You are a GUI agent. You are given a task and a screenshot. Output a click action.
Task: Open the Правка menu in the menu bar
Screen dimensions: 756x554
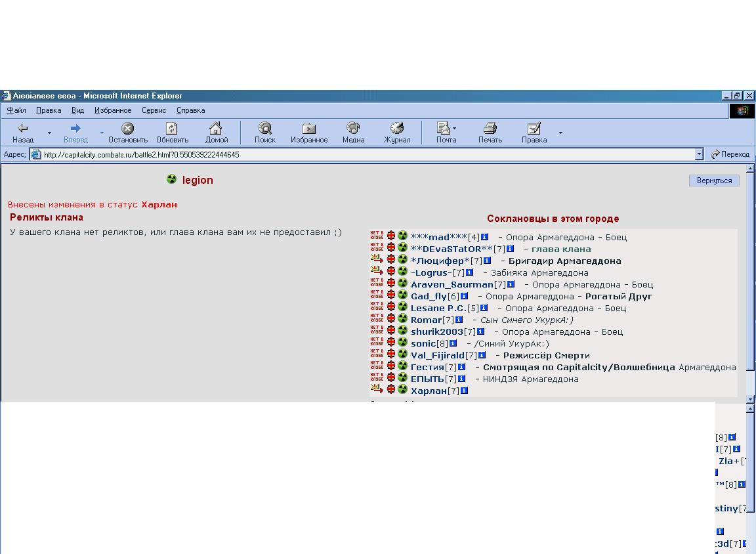click(49, 110)
